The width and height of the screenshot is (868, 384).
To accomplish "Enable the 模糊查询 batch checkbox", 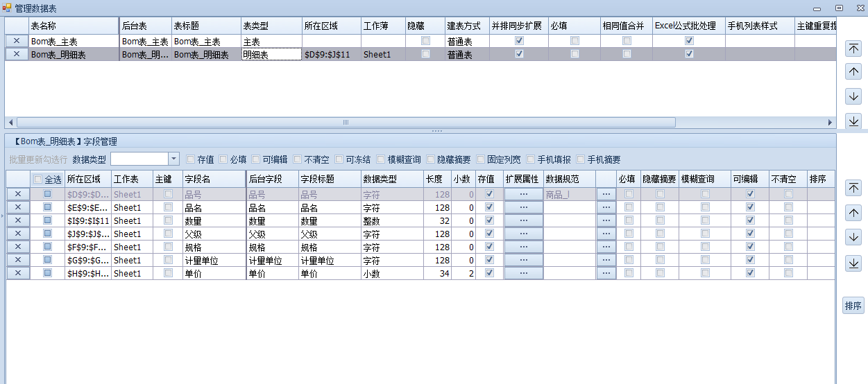I will point(380,159).
